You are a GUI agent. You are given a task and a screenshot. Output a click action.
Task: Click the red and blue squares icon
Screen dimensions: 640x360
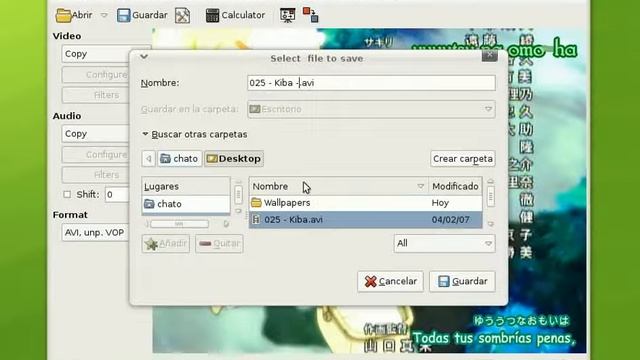(x=311, y=15)
